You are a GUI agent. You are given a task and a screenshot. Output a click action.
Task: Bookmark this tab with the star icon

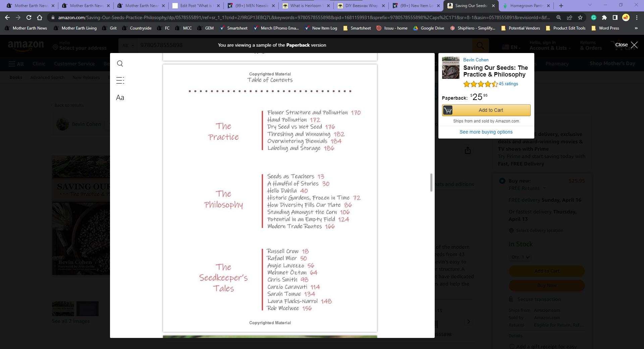(x=580, y=17)
